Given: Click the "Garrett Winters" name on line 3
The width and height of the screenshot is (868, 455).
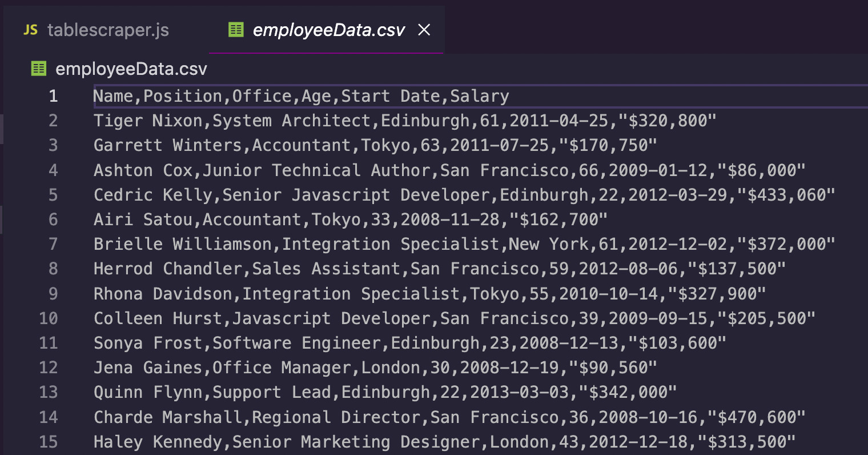Looking at the screenshot, I should [x=168, y=145].
